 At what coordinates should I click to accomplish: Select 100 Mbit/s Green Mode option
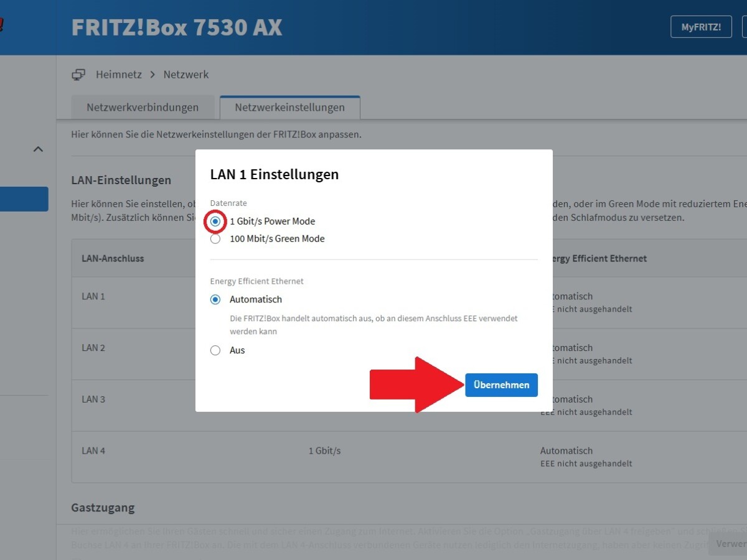click(215, 238)
